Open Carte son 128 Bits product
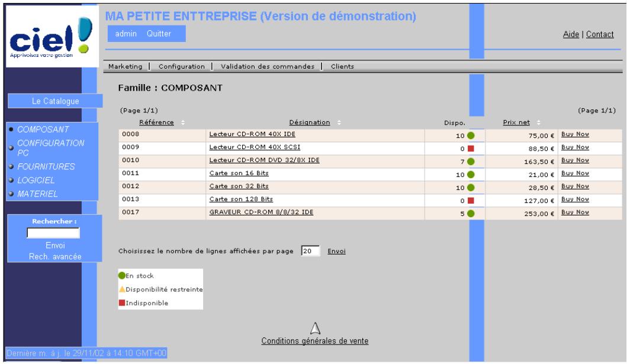 (241, 199)
